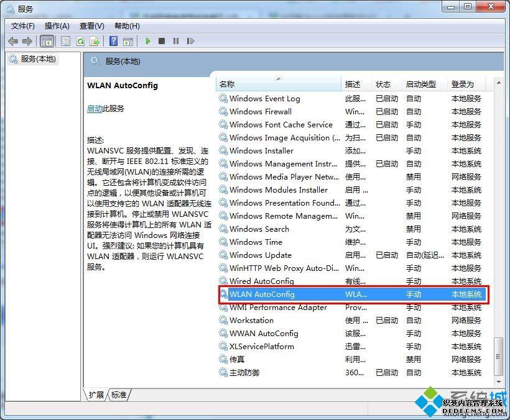Click the 迅雷... description of XLServicePlatform
This screenshot has width=510, height=420.
[355, 346]
